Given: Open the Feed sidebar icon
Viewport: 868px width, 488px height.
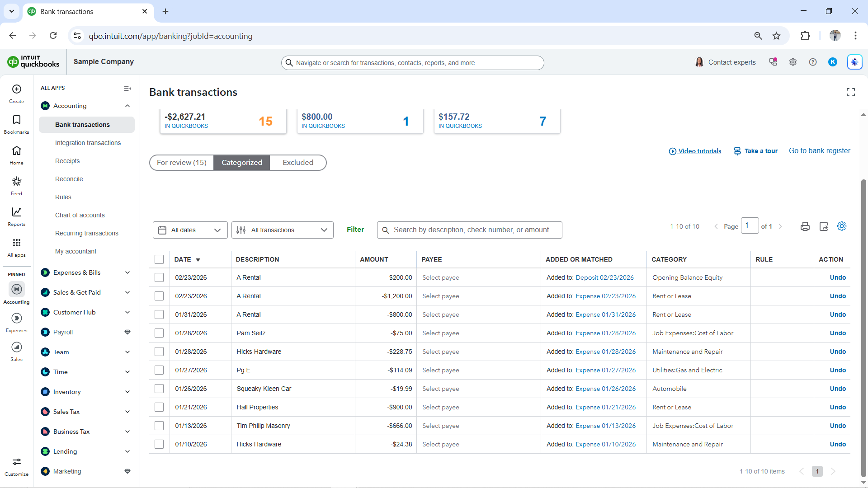Looking at the screenshot, I should coord(17,185).
